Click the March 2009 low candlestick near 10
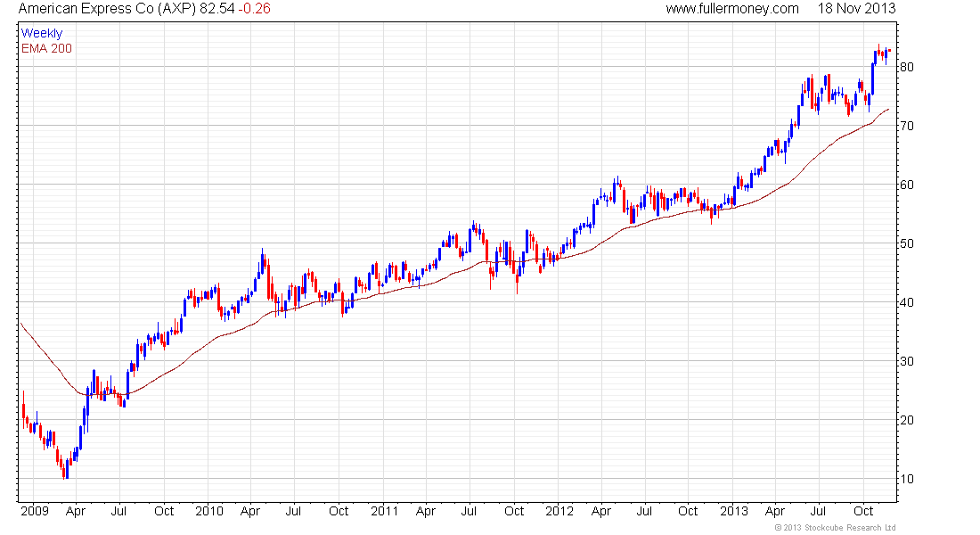This screenshot has width=980, height=535. coord(64,470)
